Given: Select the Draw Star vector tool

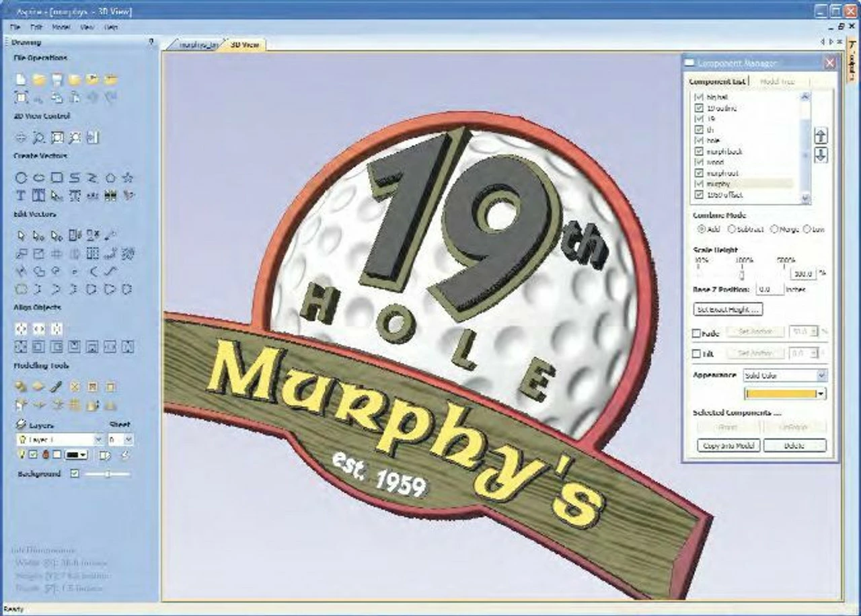Looking at the screenshot, I should tap(128, 178).
